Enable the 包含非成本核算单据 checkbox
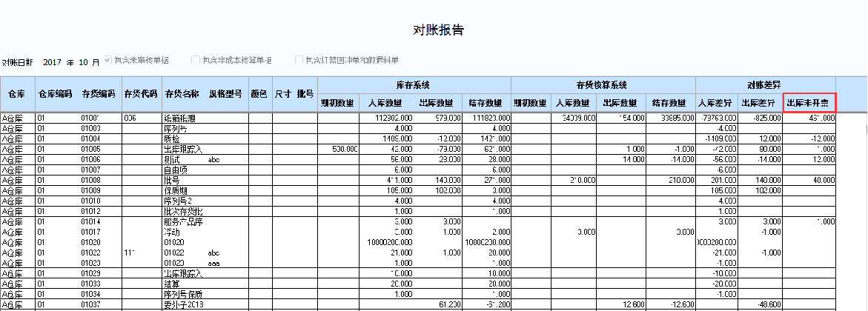Image resolution: width=868 pixels, height=311 pixels. point(196,60)
